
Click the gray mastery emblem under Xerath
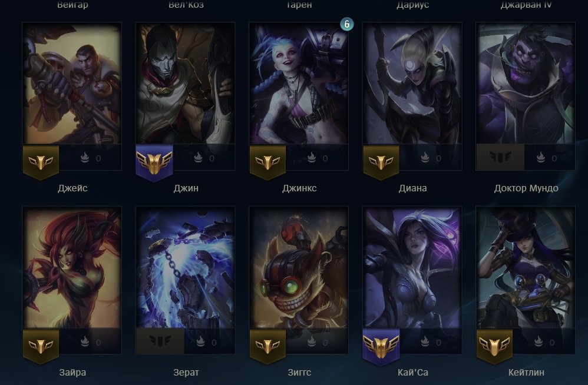click(160, 341)
